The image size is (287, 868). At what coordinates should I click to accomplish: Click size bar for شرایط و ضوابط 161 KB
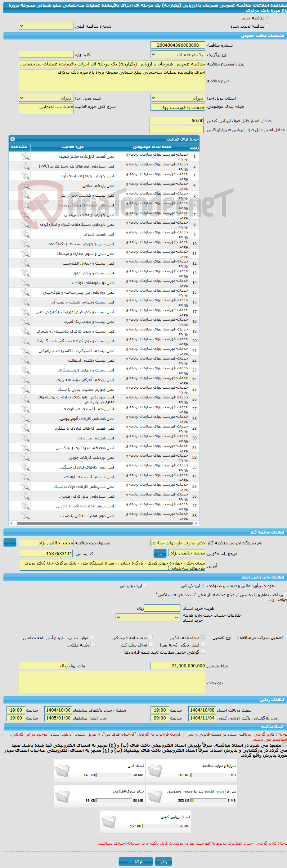pos(208,775)
